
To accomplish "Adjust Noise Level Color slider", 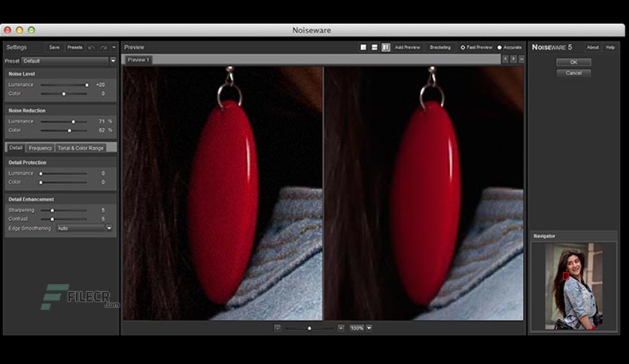I will point(64,94).
